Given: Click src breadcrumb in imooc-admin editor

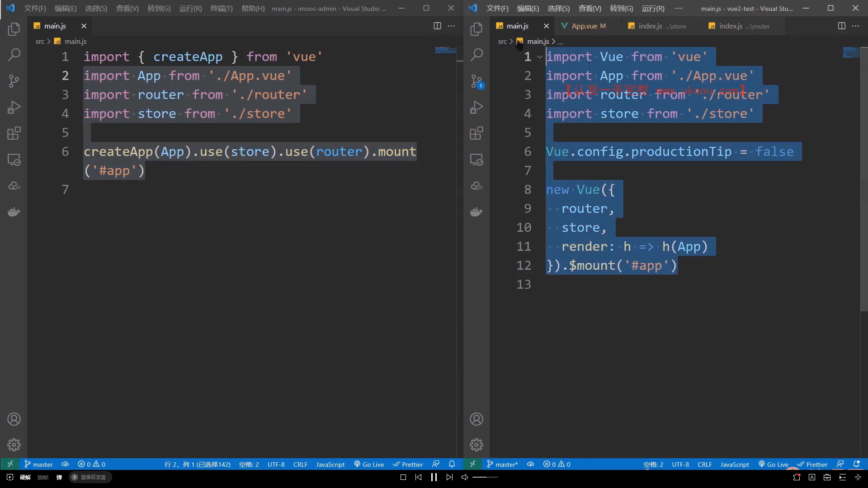Looking at the screenshot, I should point(40,42).
